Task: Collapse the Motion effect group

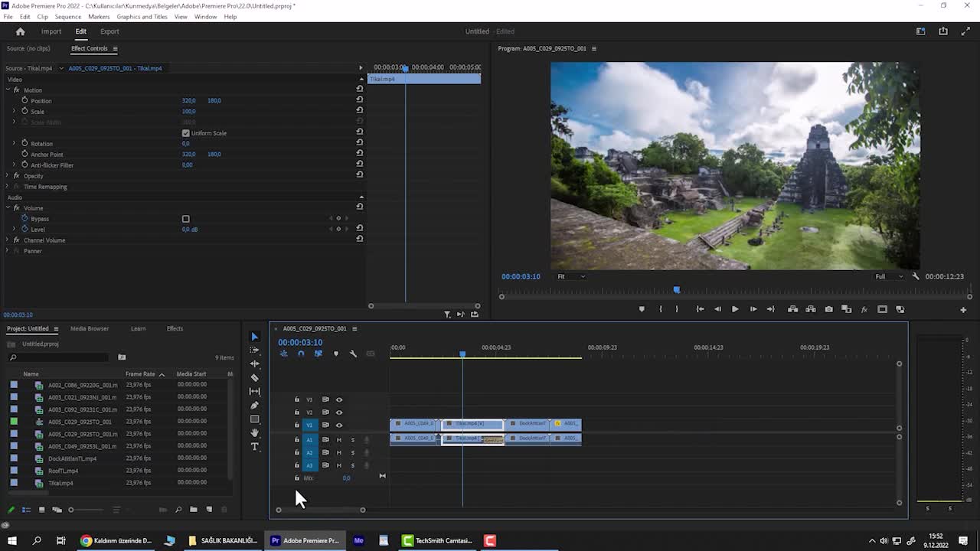Action: click(8, 90)
